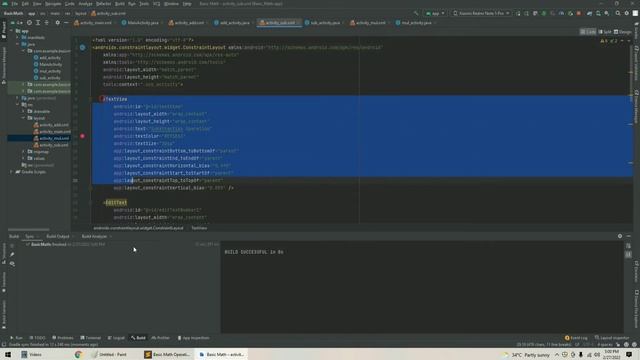Click the Make Project hammer icon
Viewport: 640px width, 360px height.
pos(416,13)
